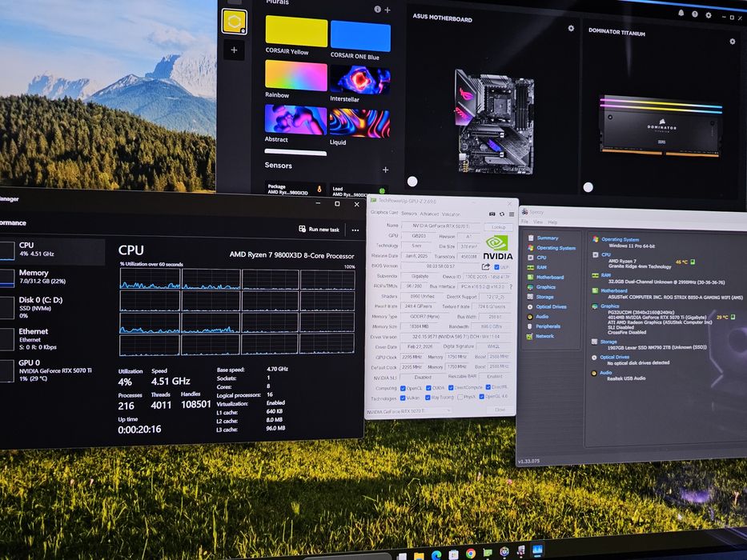The width and height of the screenshot is (747, 560).
Task: Click the Operating System heading link in Speccy summary
Action: pyautogui.click(x=620, y=239)
